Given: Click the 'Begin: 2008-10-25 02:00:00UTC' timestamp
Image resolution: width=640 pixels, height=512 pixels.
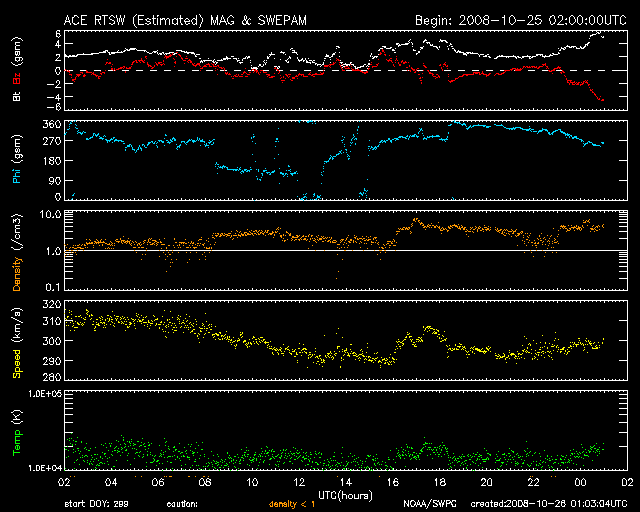Looking at the screenshot, I should click(520, 20).
